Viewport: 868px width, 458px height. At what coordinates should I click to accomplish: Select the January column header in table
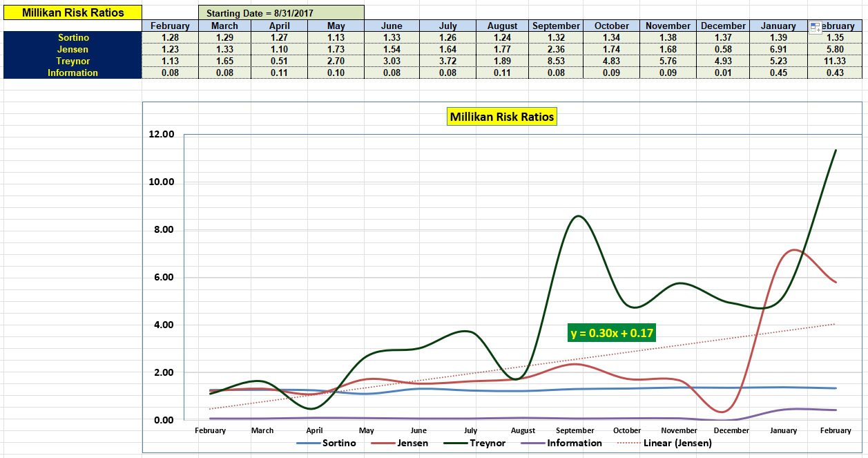(x=779, y=26)
